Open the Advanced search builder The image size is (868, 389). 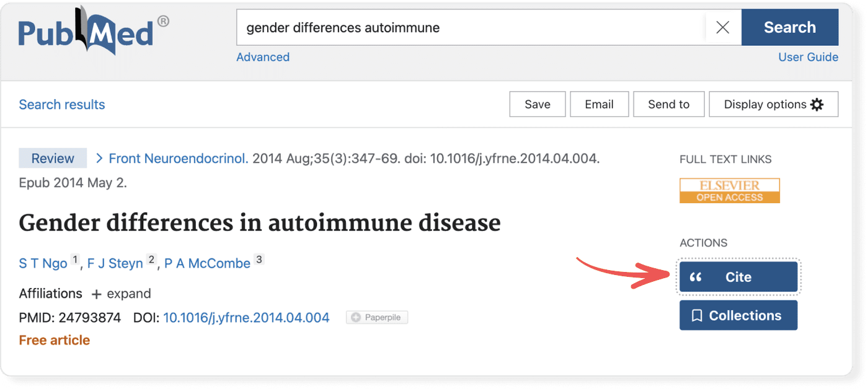(x=263, y=57)
